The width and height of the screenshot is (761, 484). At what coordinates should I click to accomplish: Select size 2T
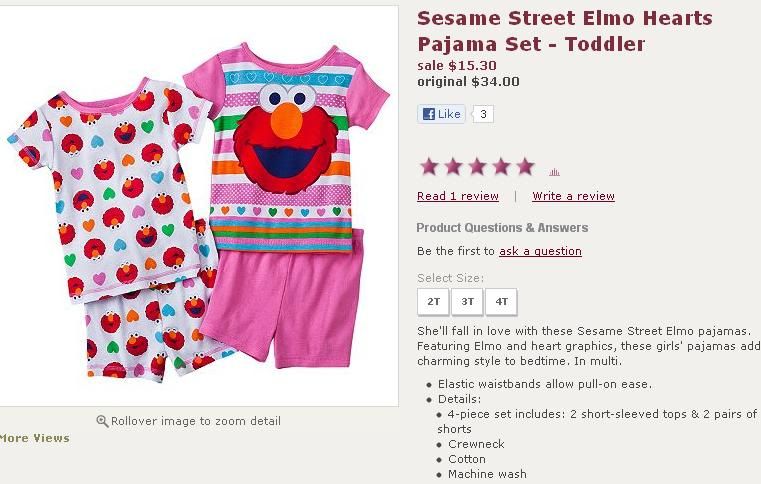pyautogui.click(x=433, y=302)
